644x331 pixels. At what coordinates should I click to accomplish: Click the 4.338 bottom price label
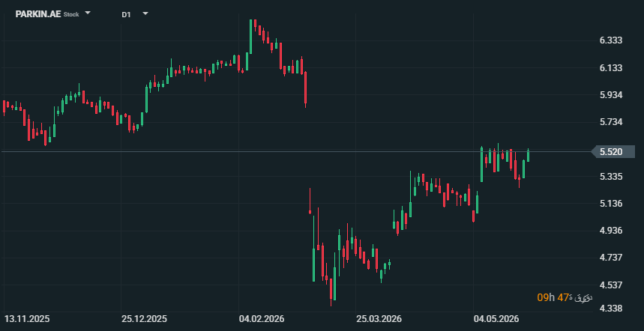611,308
